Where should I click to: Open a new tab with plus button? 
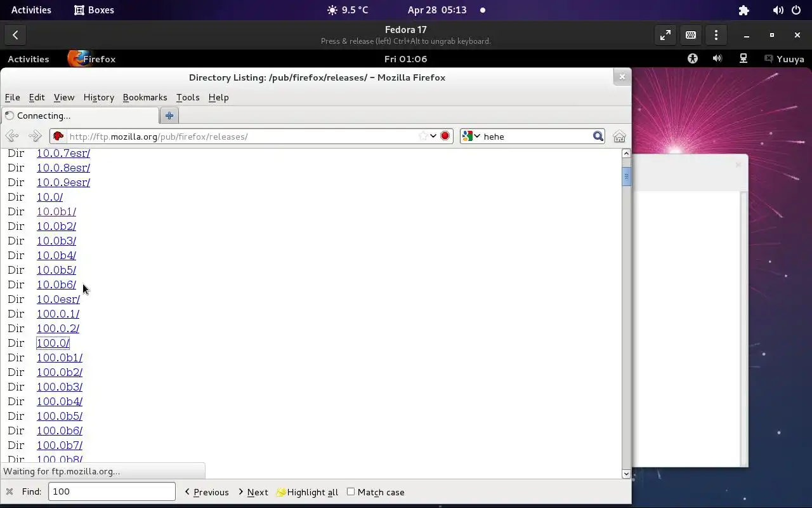pos(169,116)
